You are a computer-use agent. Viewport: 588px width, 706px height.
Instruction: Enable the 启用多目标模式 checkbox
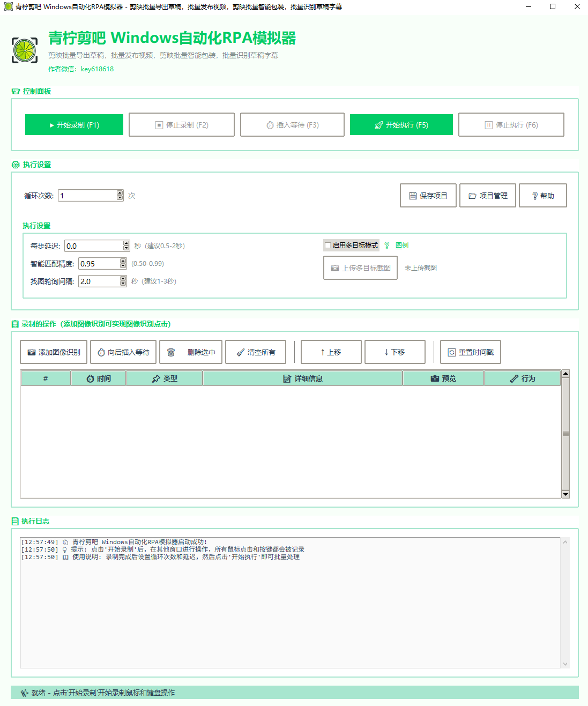coord(328,246)
